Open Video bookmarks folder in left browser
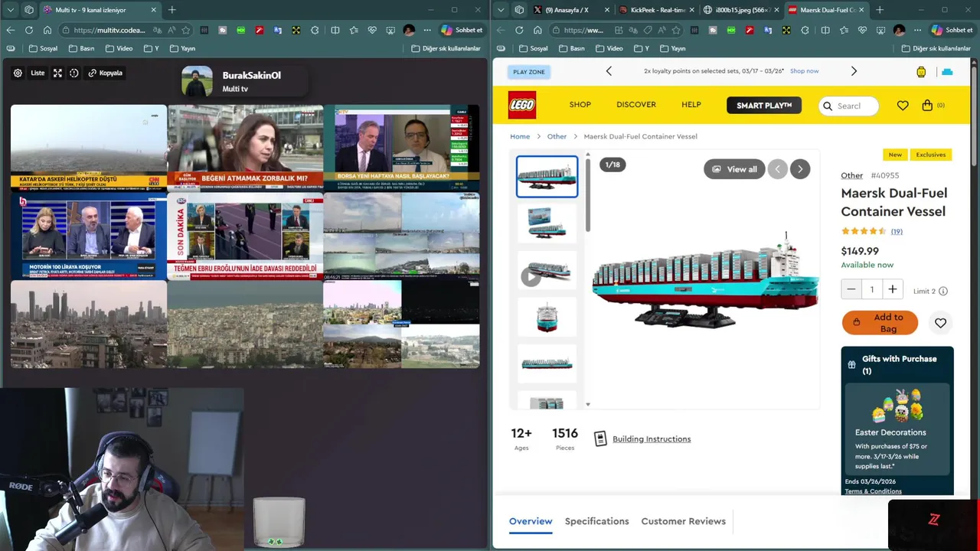Viewport: 980px width, 551px height. (x=119, y=48)
